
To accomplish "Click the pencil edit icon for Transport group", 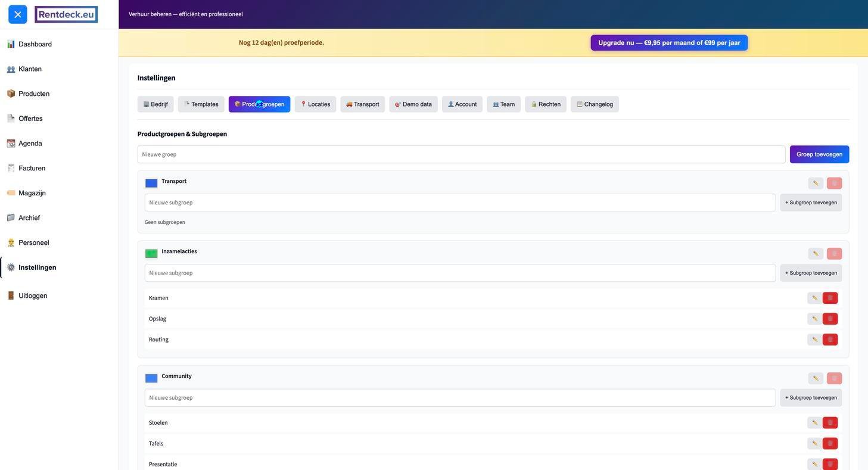I will click(x=816, y=183).
